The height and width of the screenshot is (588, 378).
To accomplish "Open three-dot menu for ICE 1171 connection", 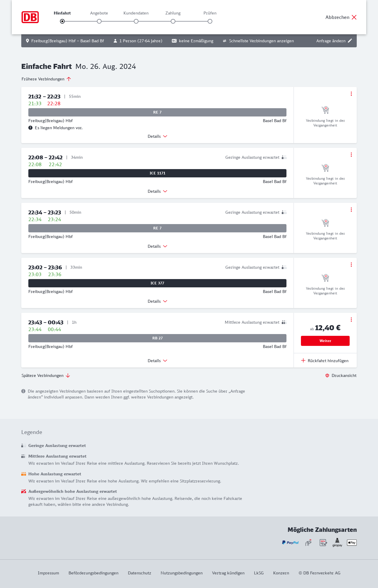I will click(351, 155).
